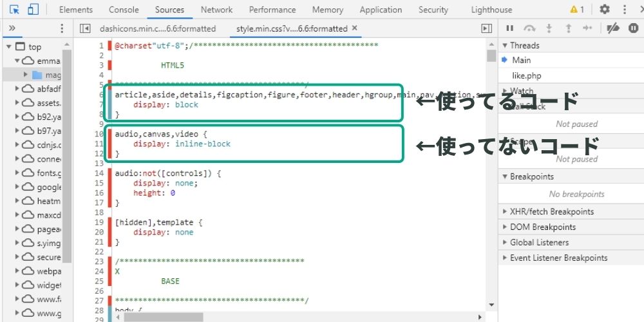Select the maxcd domain in tree
Viewport: 644px width, 322px height.
coord(49,215)
